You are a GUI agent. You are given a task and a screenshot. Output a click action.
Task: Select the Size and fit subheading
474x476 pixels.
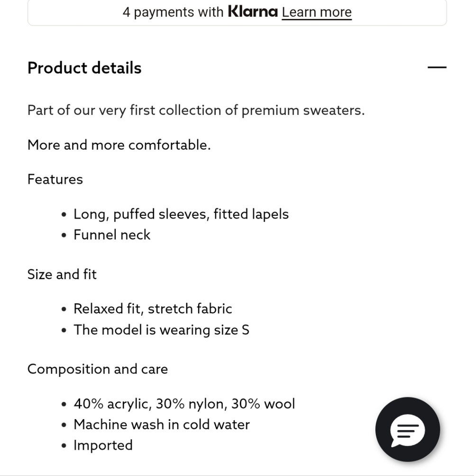(x=62, y=274)
